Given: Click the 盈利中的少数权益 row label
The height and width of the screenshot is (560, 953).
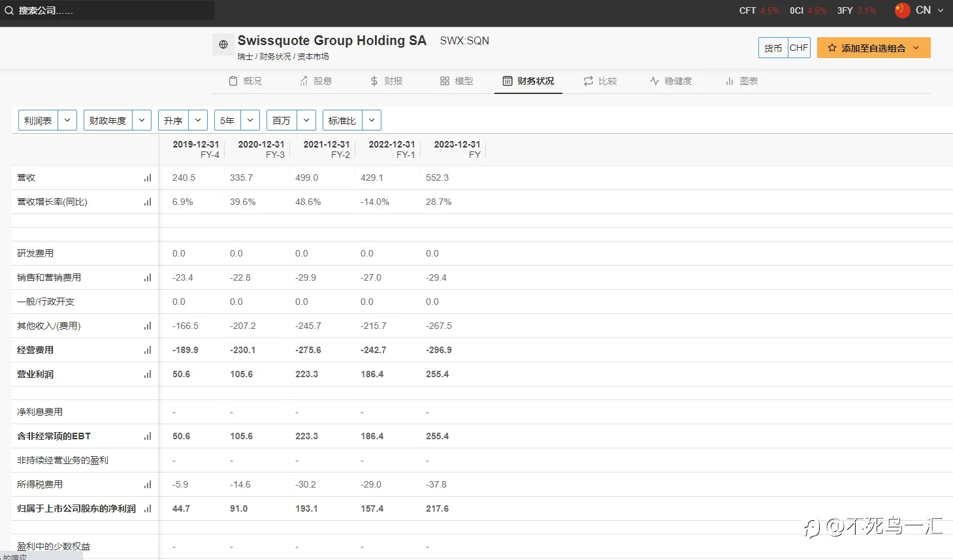Looking at the screenshot, I should pyautogui.click(x=54, y=546).
